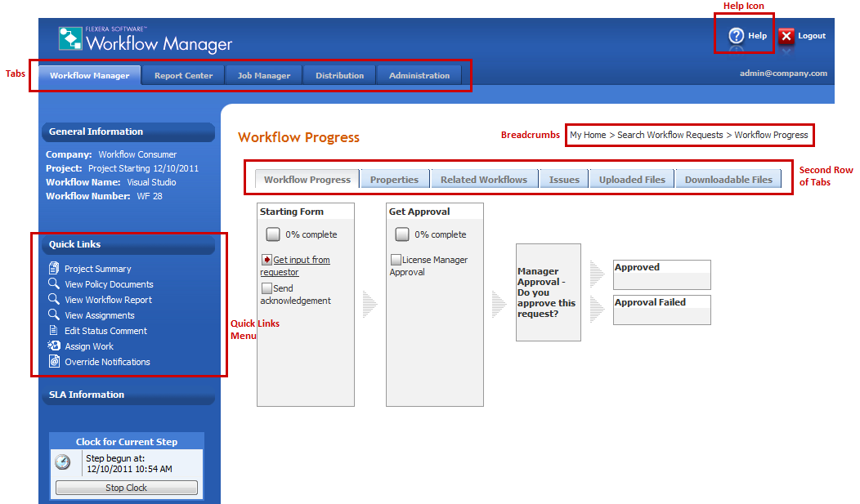
Task: Open the Project Summary quick link
Action: point(97,269)
